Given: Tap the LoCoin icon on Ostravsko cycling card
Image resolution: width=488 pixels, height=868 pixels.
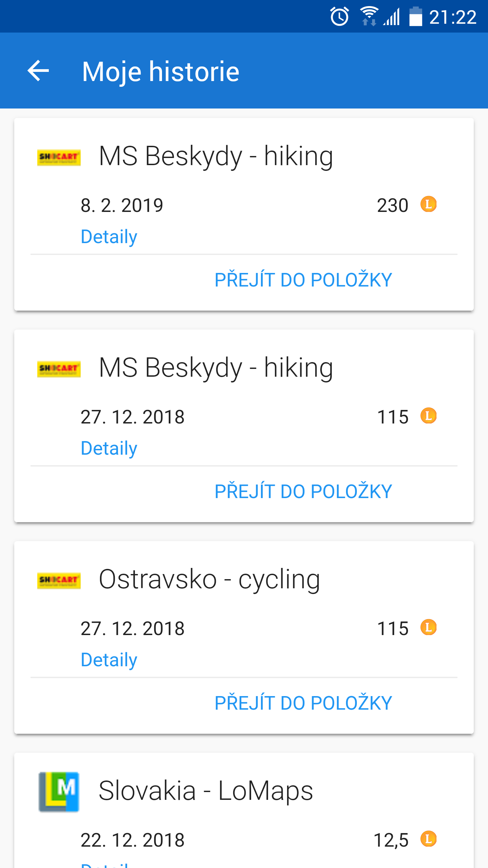Looking at the screenshot, I should (x=428, y=628).
